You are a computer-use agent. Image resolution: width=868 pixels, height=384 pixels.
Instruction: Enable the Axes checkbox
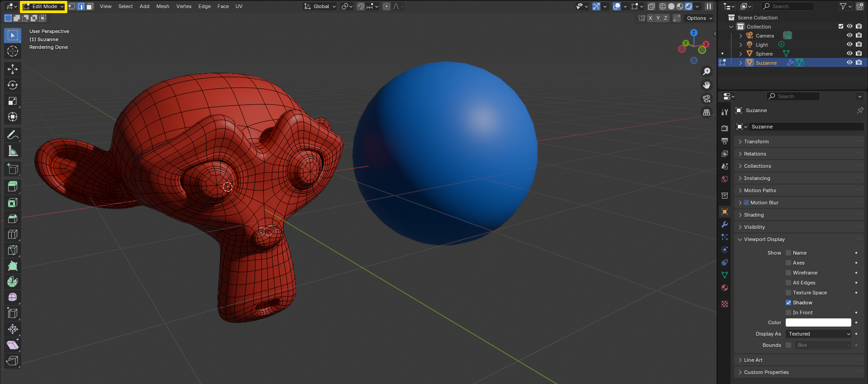pos(788,263)
